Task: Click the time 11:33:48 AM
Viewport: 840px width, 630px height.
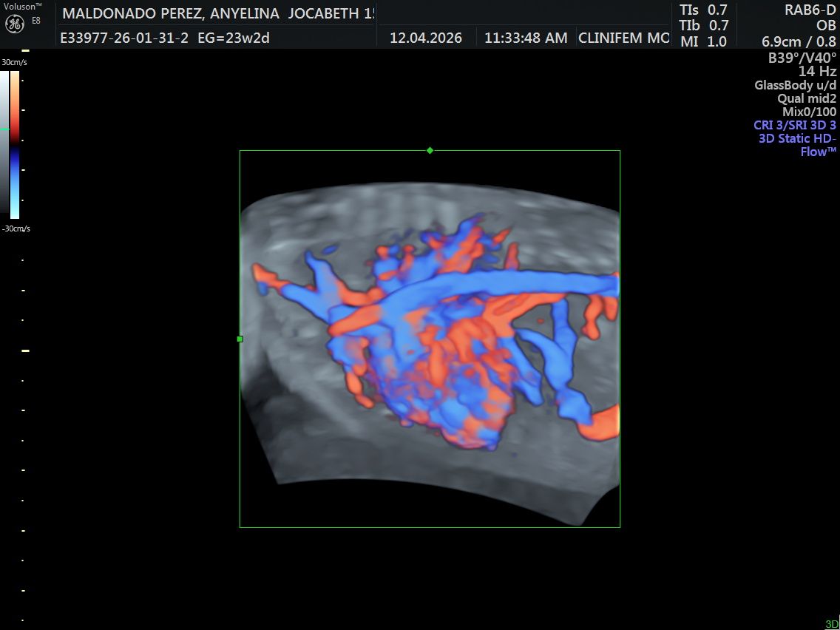Action: 526,38
